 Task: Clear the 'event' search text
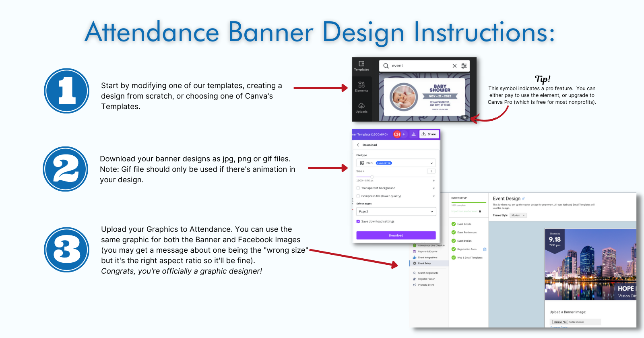[454, 66]
